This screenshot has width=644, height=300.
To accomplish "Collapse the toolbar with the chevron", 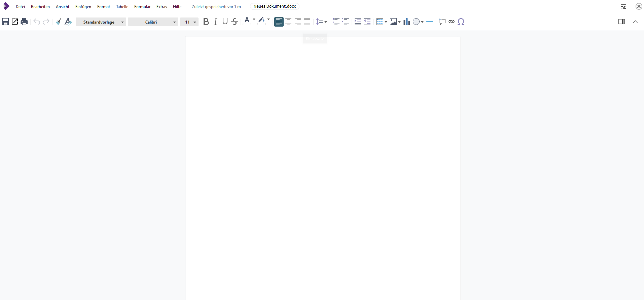I will tap(635, 22).
